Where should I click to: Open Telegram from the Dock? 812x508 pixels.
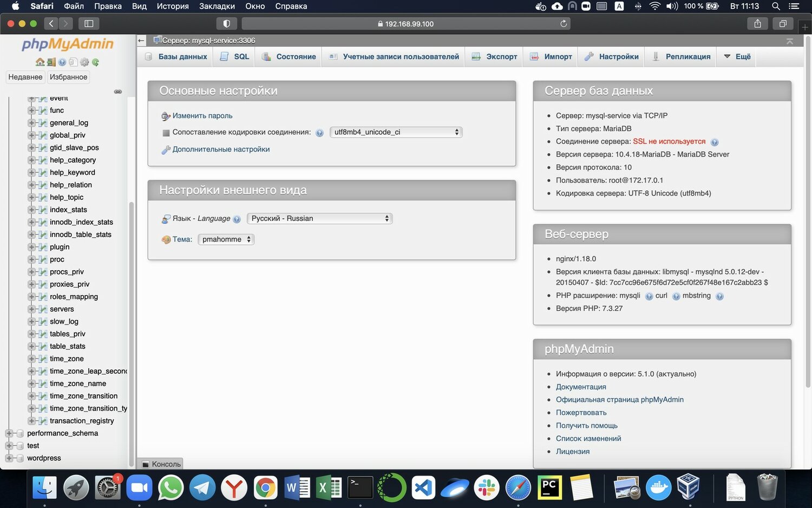(202, 488)
